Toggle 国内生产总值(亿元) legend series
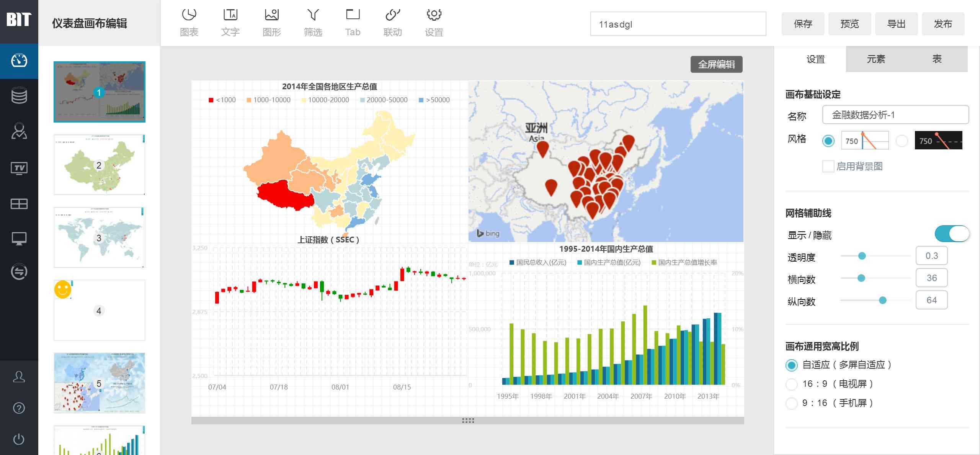The height and width of the screenshot is (455, 980). pyautogui.click(x=609, y=262)
